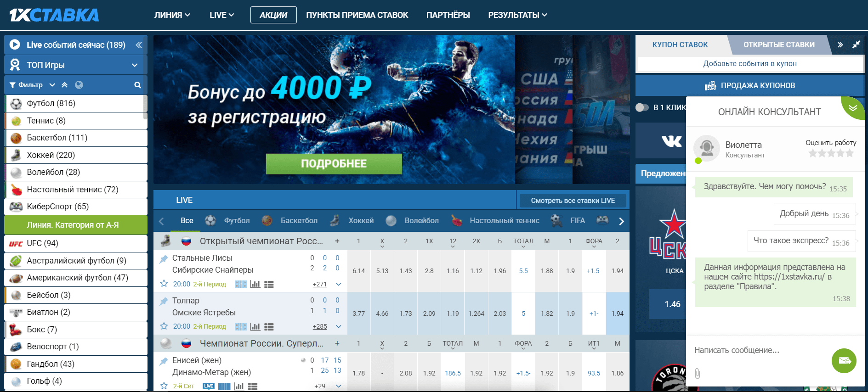Expand more bets for Толпар match

point(339,326)
